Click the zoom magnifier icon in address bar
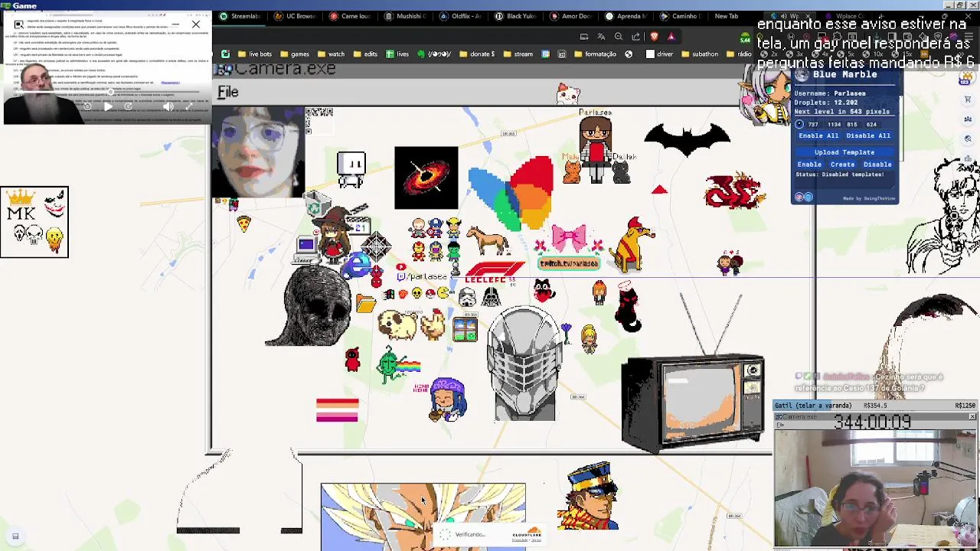This screenshot has width=980, height=551. click(x=619, y=36)
